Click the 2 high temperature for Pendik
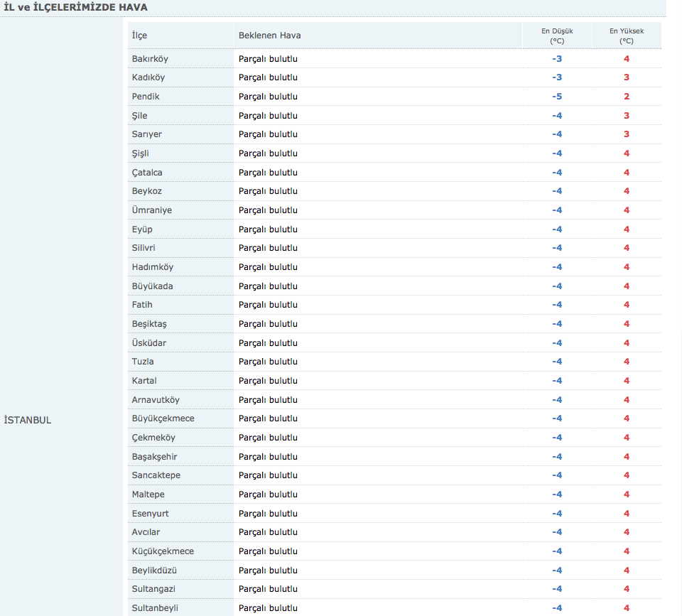The height and width of the screenshot is (616, 682). click(x=626, y=96)
